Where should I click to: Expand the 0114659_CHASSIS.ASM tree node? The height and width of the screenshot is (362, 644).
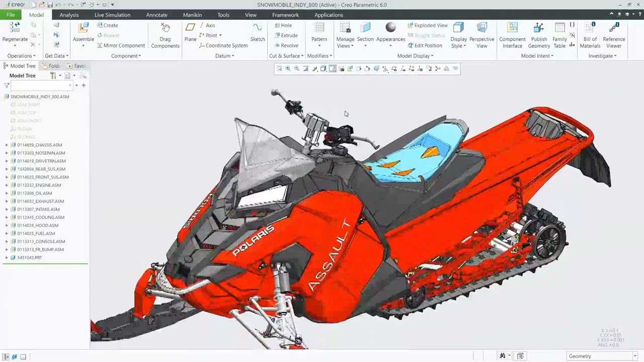coord(7,145)
